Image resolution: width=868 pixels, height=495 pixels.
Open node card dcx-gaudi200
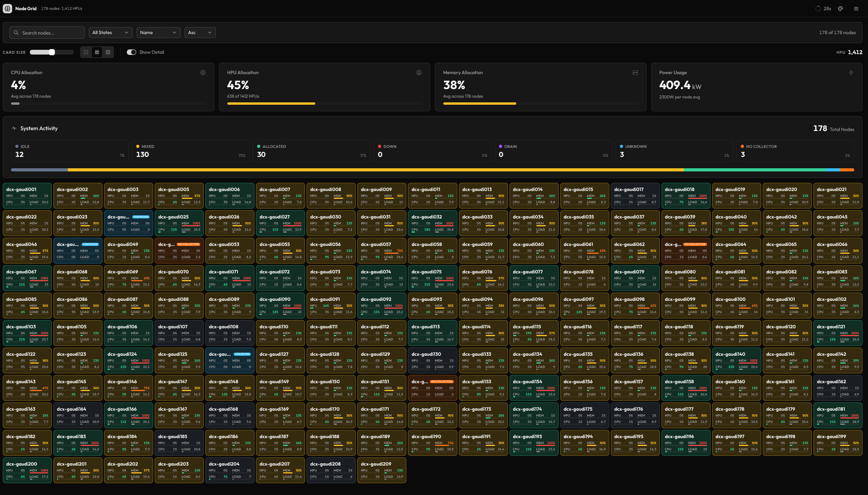27,470
